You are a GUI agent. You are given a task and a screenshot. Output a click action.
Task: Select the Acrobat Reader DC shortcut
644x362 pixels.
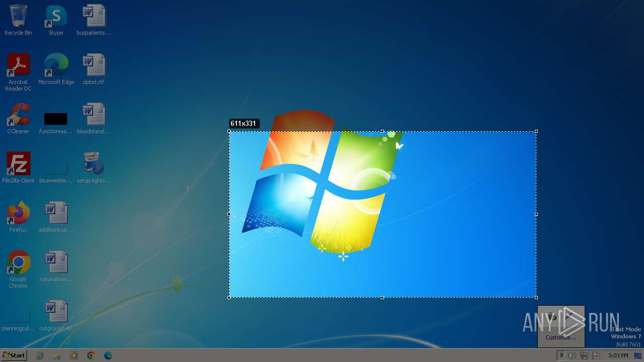click(18, 65)
